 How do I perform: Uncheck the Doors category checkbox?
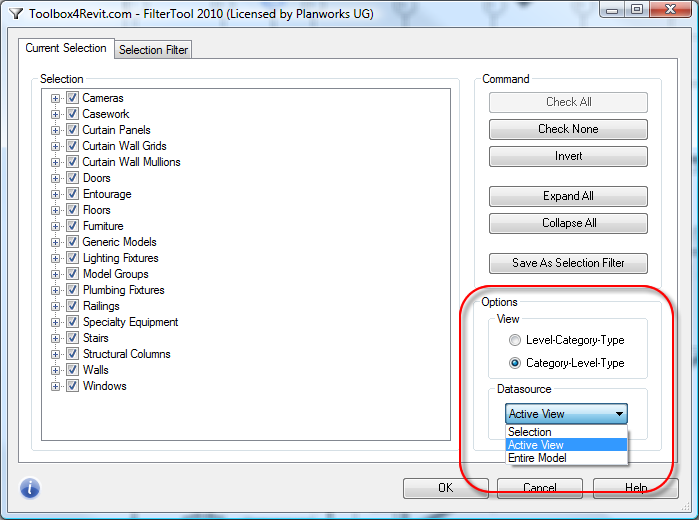[x=72, y=178]
